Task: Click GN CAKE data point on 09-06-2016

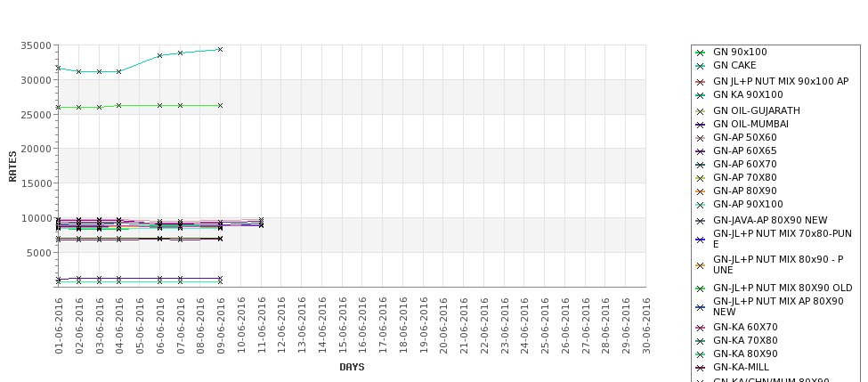Action: click(220, 49)
